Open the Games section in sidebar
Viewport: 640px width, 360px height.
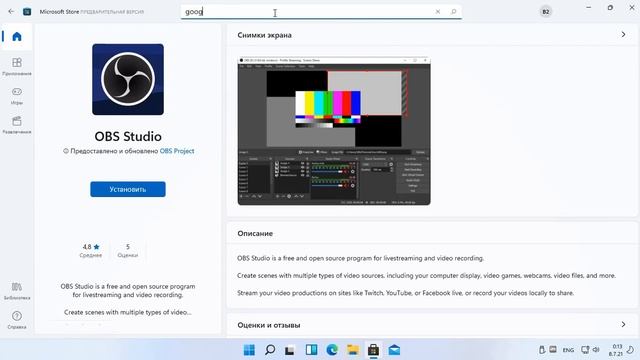click(x=17, y=96)
